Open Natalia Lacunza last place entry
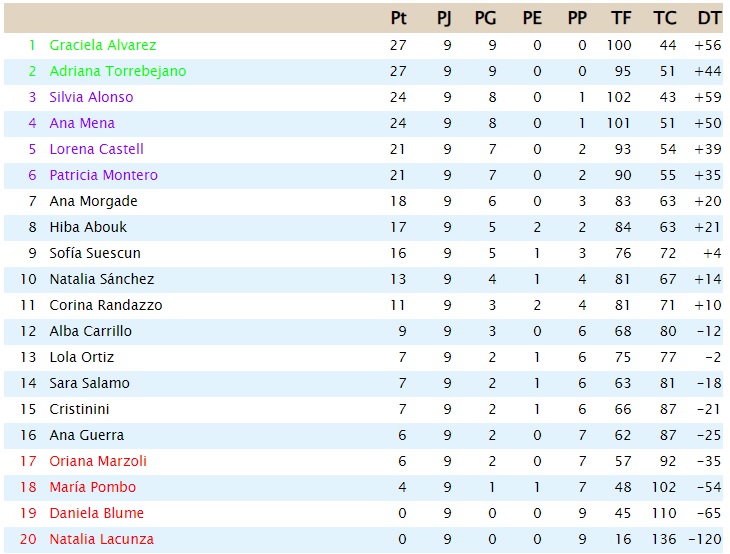The width and height of the screenshot is (730, 554). pos(101,539)
